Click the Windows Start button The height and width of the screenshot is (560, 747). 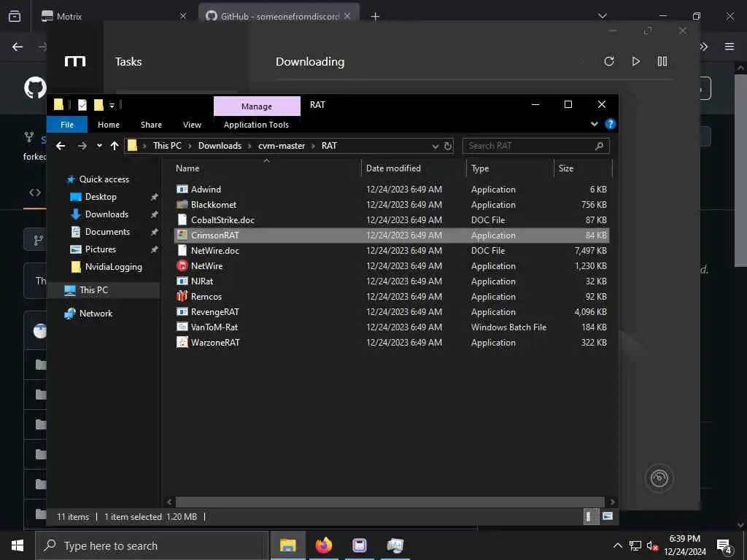pos(18,545)
